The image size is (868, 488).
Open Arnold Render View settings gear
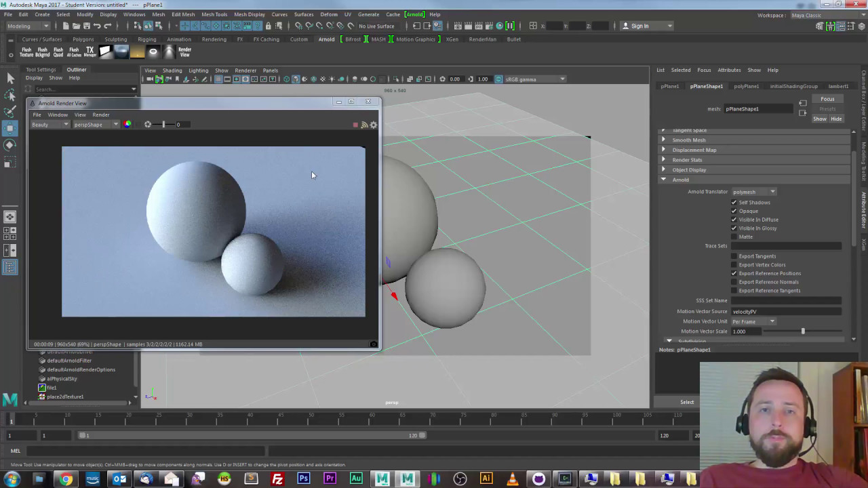tap(373, 125)
